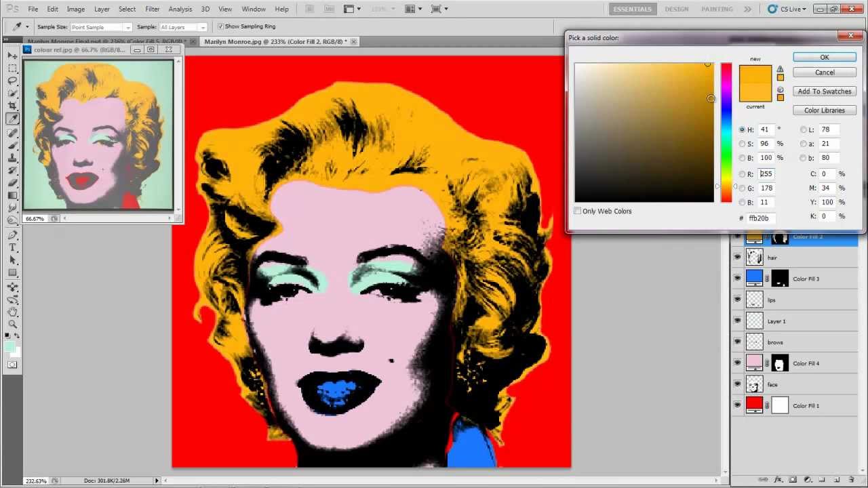
Task: Select the Gradient tool
Action: coord(13,195)
